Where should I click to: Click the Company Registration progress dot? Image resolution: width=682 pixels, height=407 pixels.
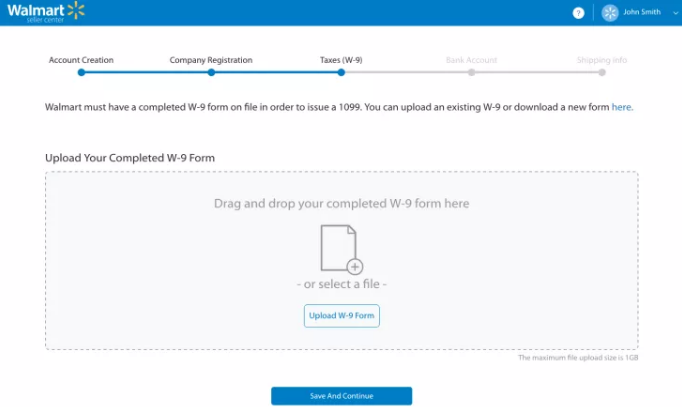point(211,73)
